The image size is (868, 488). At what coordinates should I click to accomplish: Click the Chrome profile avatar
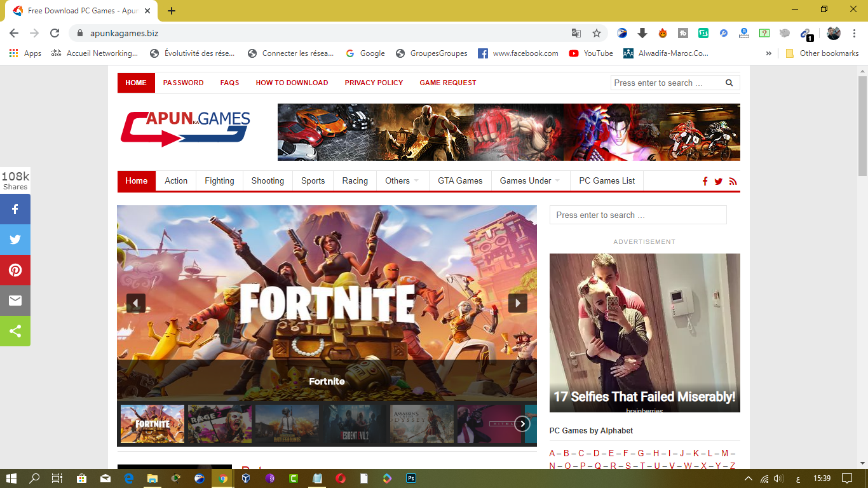[x=834, y=33]
